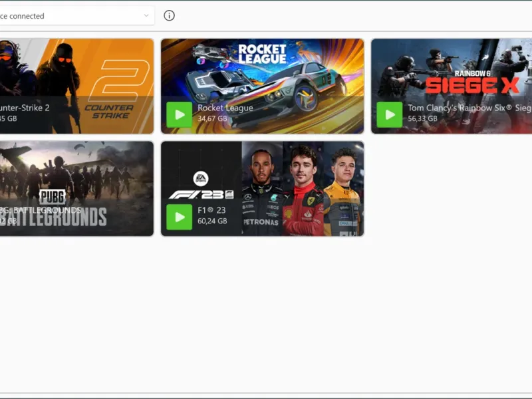This screenshot has width=532, height=399.
Task: Click the '60,24 GB' size label
Action: click(x=212, y=221)
